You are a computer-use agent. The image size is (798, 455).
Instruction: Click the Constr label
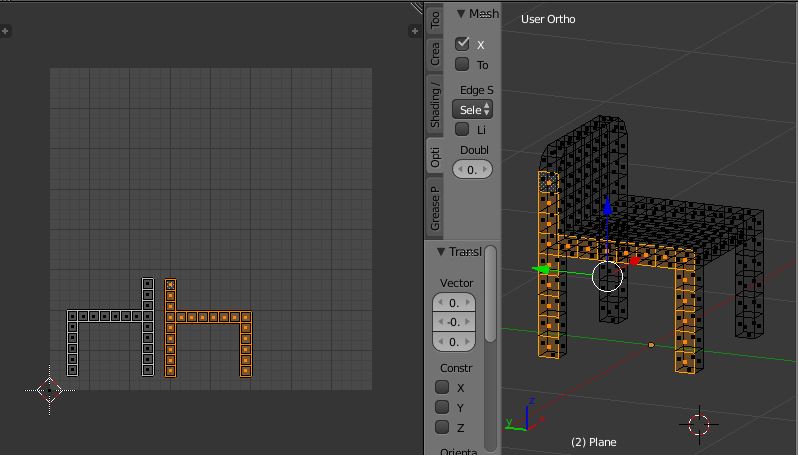click(x=456, y=368)
